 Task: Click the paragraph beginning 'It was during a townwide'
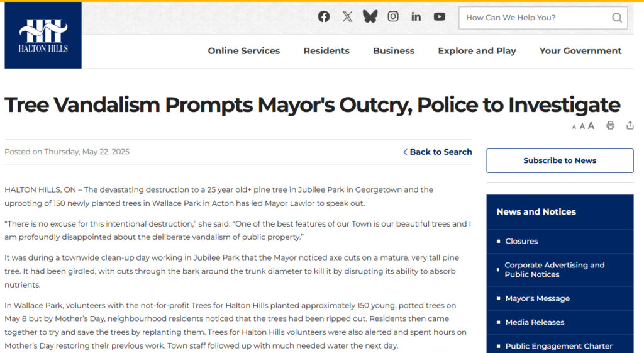(231, 271)
